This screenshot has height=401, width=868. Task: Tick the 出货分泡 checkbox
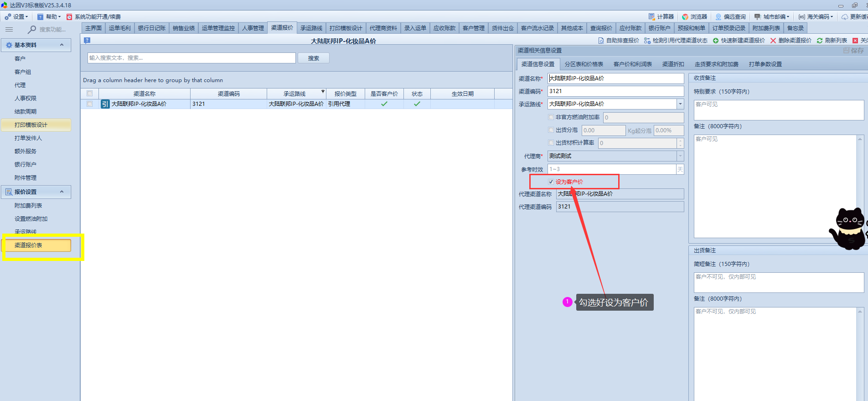(x=551, y=130)
